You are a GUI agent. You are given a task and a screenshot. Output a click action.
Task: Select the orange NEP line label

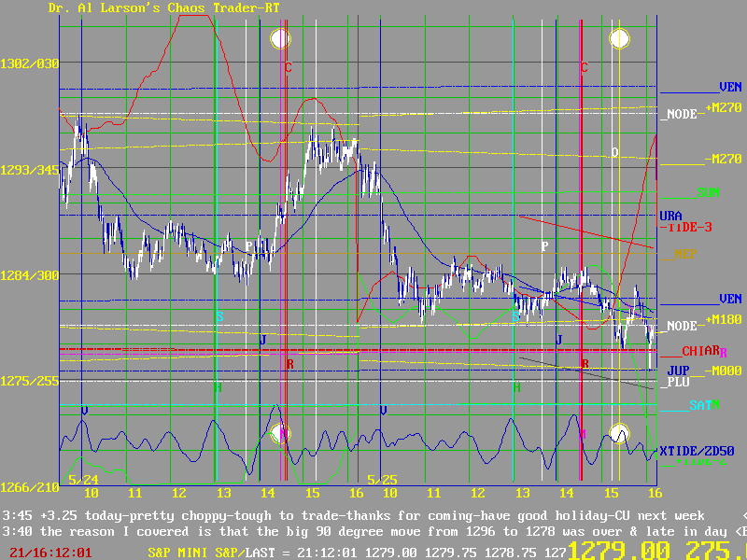click(x=684, y=254)
